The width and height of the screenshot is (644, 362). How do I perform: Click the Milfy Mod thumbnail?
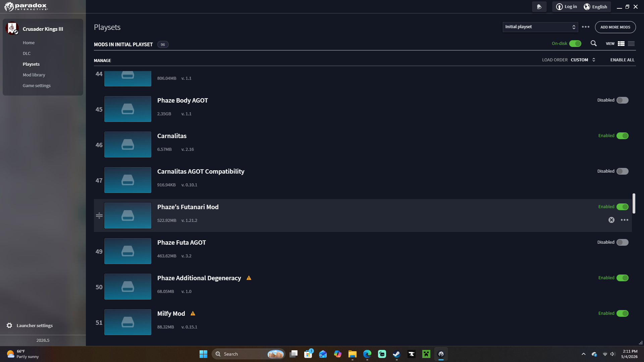click(128, 322)
